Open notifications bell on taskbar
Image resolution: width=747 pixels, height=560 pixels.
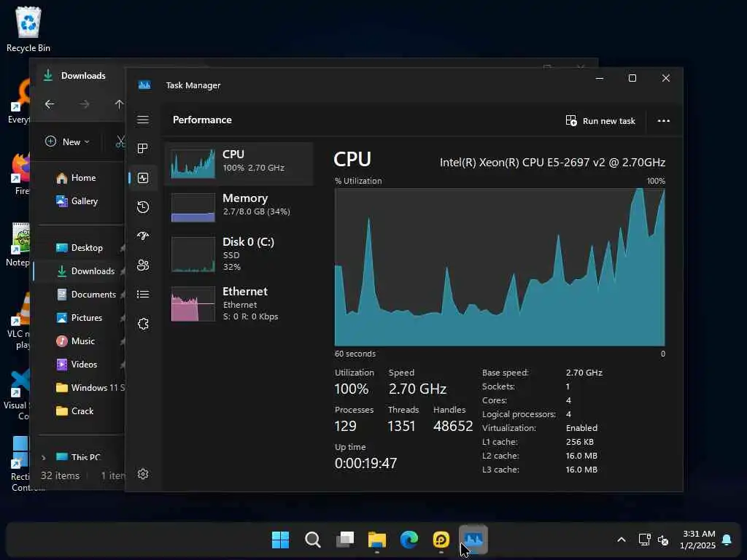[727, 540]
